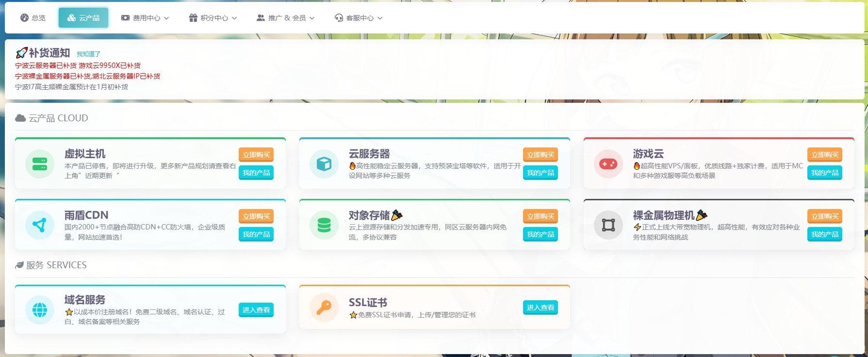The height and width of the screenshot is (357, 868).
Task: Click 我的产品 for 云服务器
Action: click(x=540, y=173)
